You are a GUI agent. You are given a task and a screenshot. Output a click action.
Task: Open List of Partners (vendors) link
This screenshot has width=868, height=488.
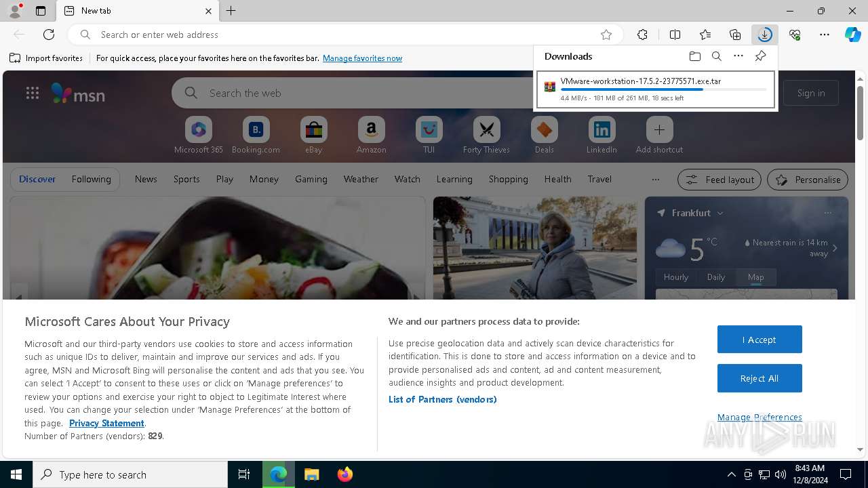[443, 399]
